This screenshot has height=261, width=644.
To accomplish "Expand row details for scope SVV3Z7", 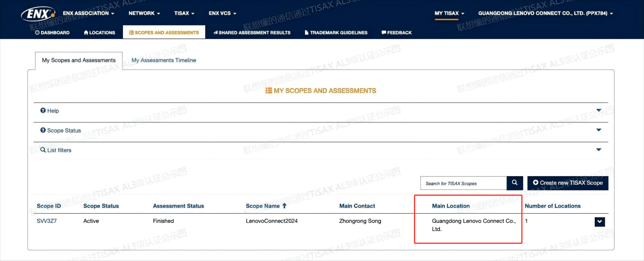I will [x=599, y=221].
